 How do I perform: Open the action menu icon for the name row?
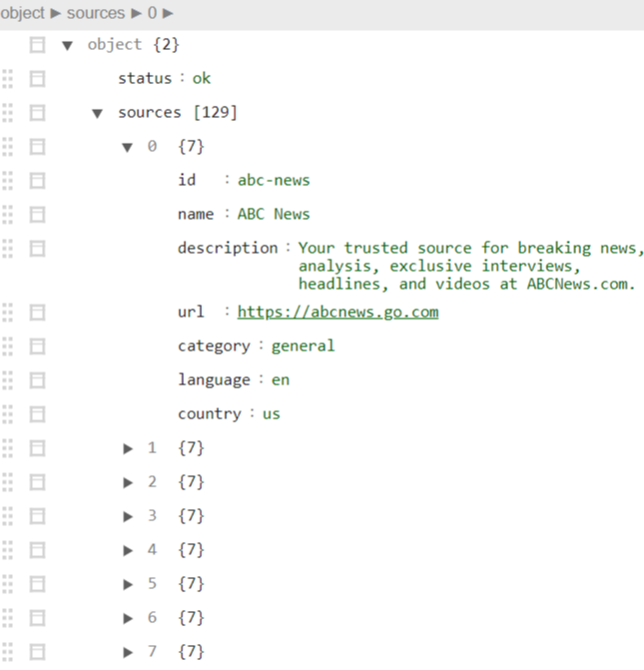pos(37,214)
